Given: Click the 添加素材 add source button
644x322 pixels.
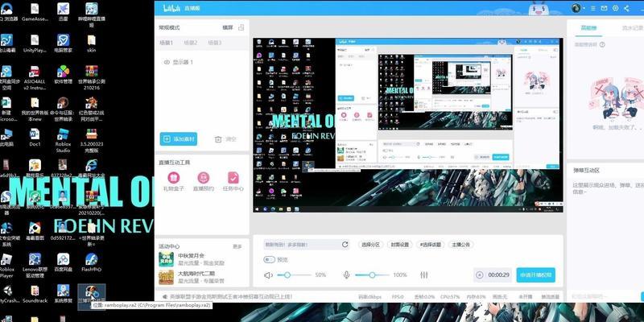Looking at the screenshot, I should point(178,138).
